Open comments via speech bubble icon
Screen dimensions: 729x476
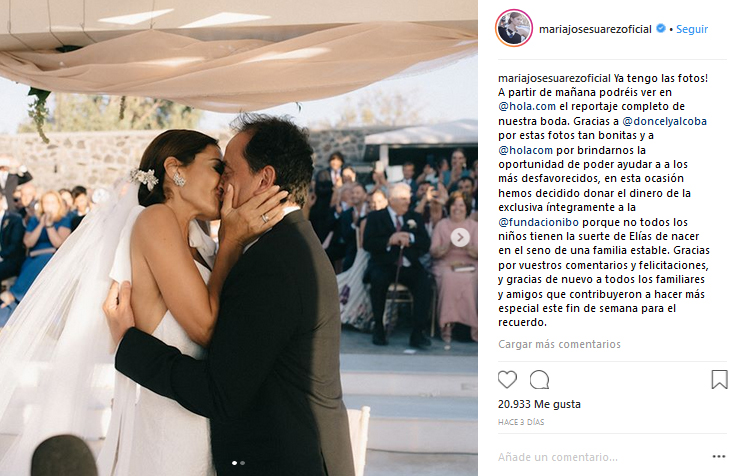pyautogui.click(x=539, y=380)
